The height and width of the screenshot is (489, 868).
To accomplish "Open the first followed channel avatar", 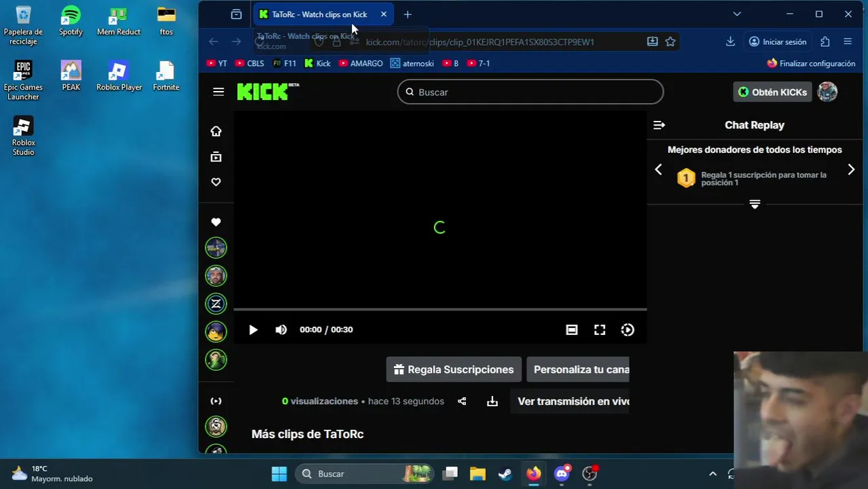I will coord(216,248).
